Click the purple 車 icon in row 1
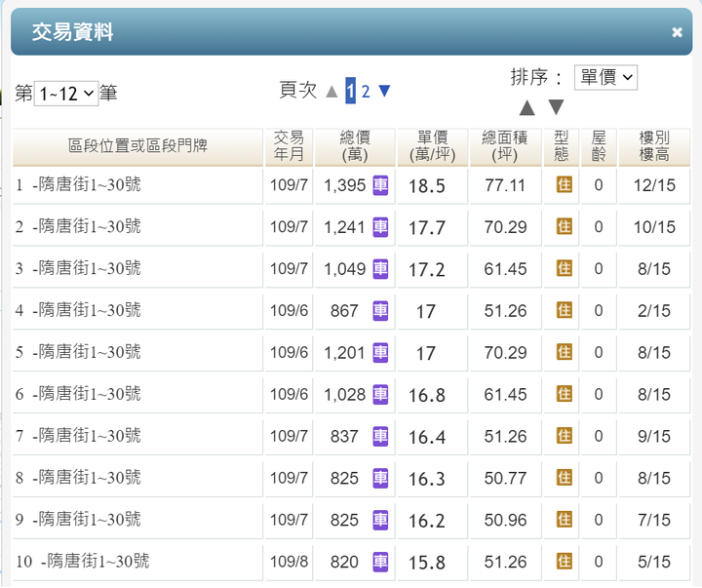Viewport: 702px width, 588px height. point(380,185)
